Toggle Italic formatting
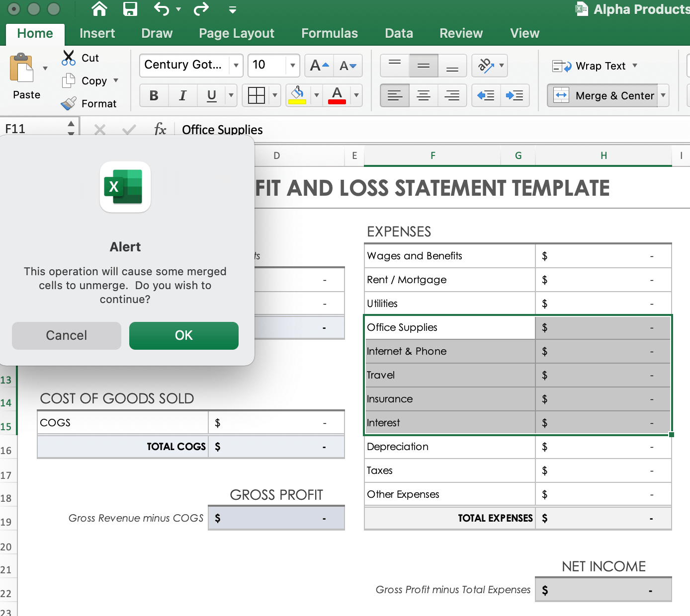Screen dimensions: 690x616 pyautogui.click(x=183, y=95)
